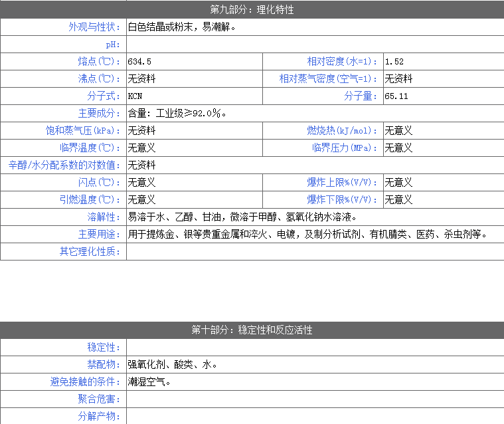Select the 饱和蒸气压(kPa) label
Screen dimensions: 504x424
84,131
